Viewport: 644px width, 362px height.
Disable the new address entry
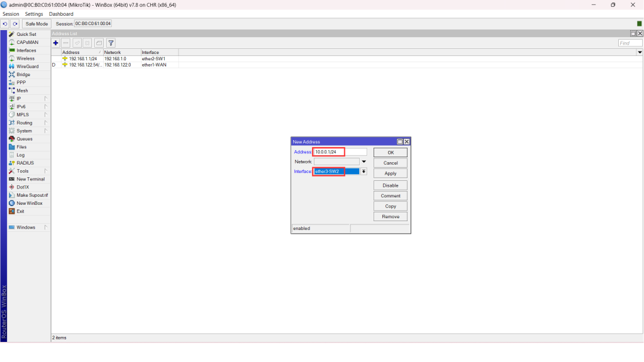390,185
